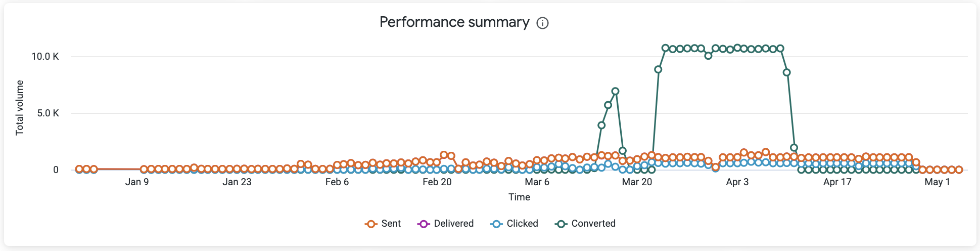Select the Feb 20 axis tick label
The height and width of the screenshot is (251, 980).
click(437, 182)
